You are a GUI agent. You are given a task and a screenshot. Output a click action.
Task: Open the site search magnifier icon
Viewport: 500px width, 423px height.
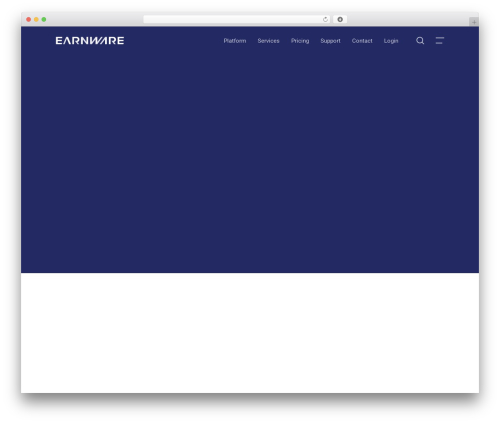click(x=420, y=41)
